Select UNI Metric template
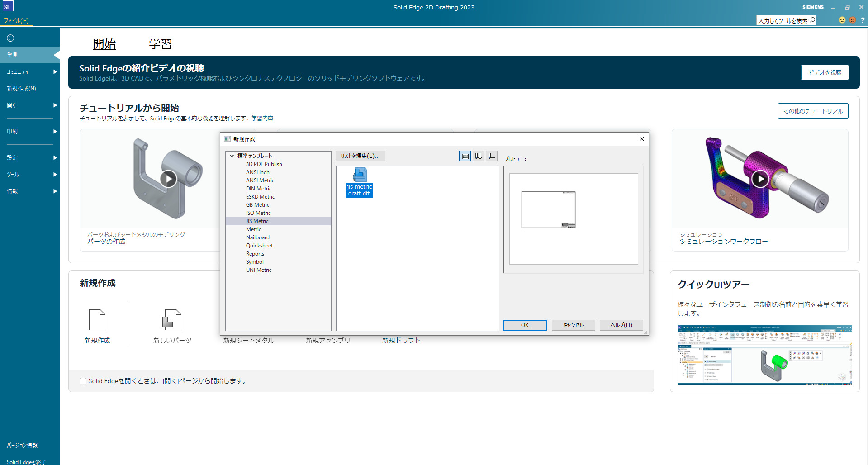 259,270
